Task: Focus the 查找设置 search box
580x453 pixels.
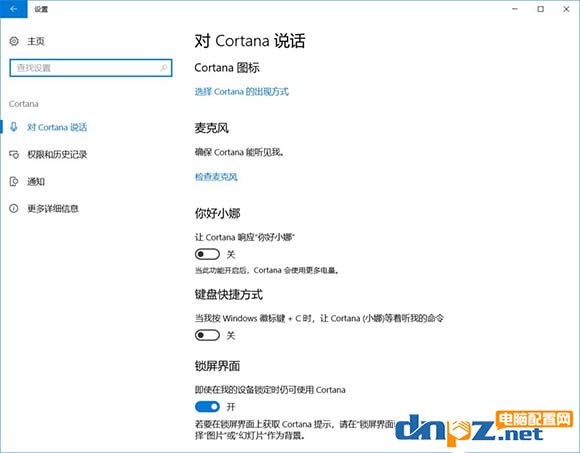Action: (91, 68)
